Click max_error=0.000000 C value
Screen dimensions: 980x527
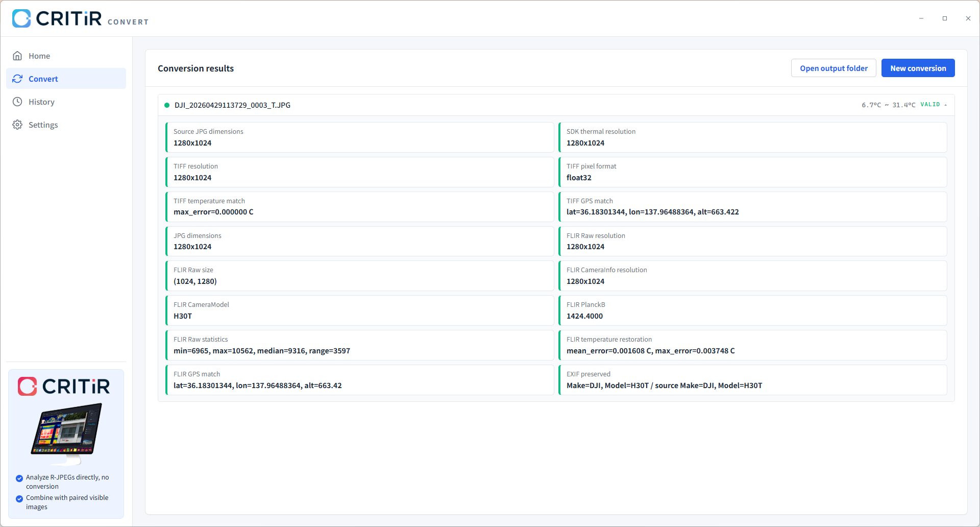tap(213, 212)
